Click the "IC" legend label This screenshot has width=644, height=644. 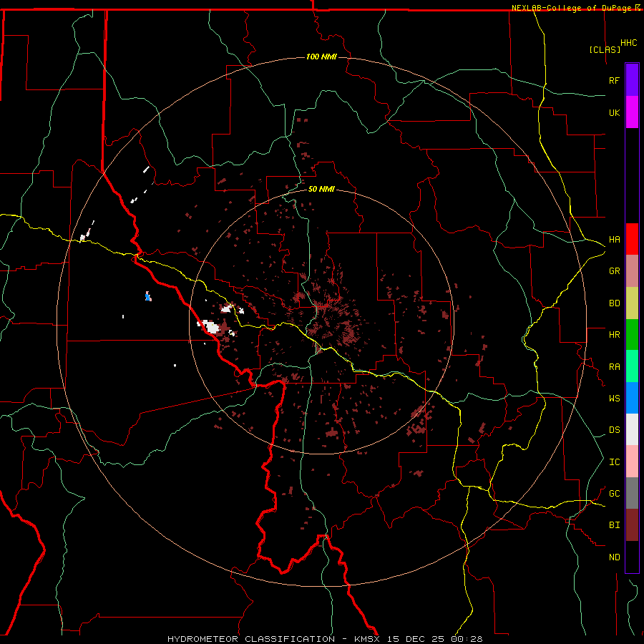tap(615, 462)
